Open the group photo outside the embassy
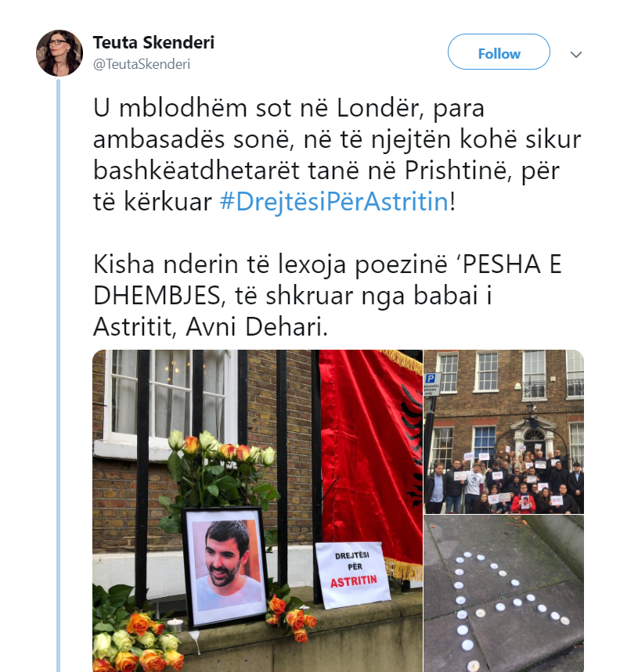 (x=504, y=431)
